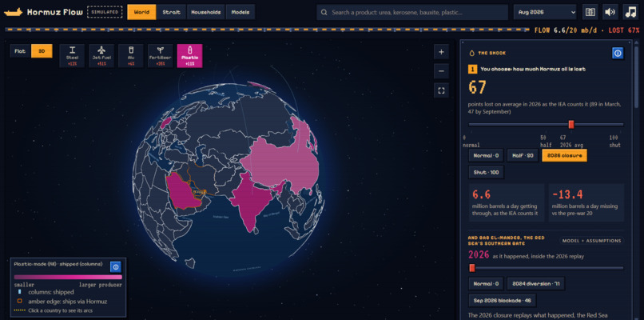
Task: Open the Strait tab
Action: click(x=171, y=12)
